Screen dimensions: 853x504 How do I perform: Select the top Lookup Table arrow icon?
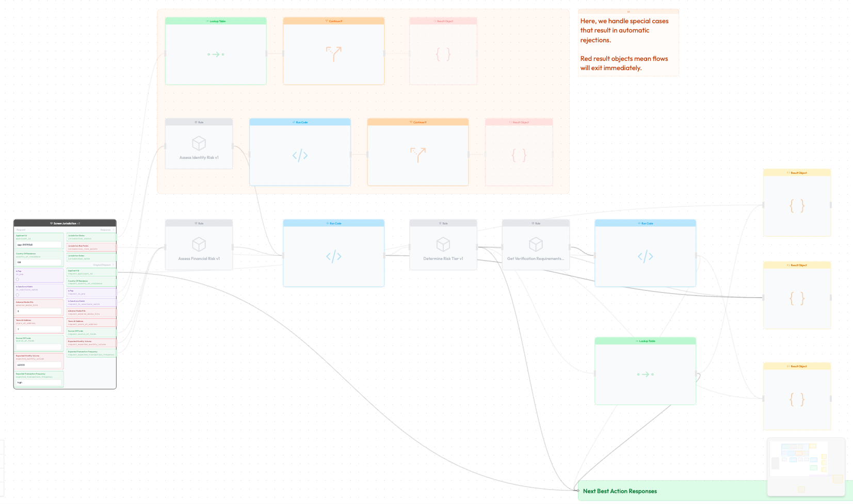(216, 54)
